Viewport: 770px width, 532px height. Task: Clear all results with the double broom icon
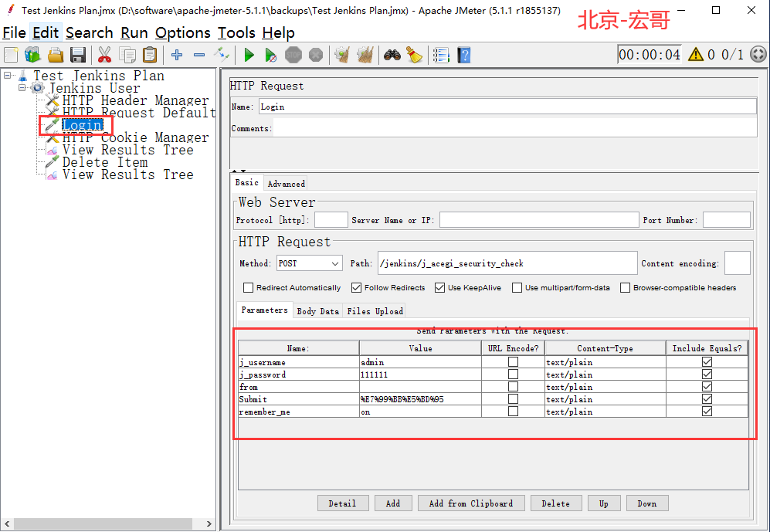pos(365,55)
